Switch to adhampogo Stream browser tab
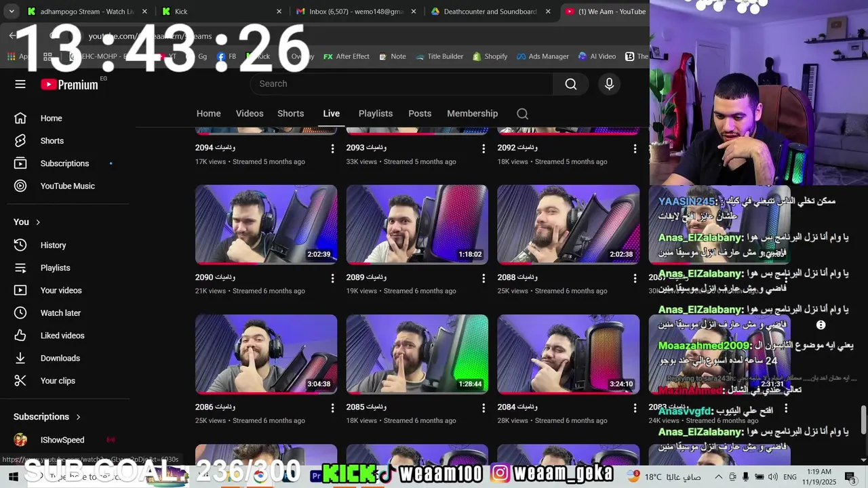This screenshot has width=868, height=488. coord(87,12)
